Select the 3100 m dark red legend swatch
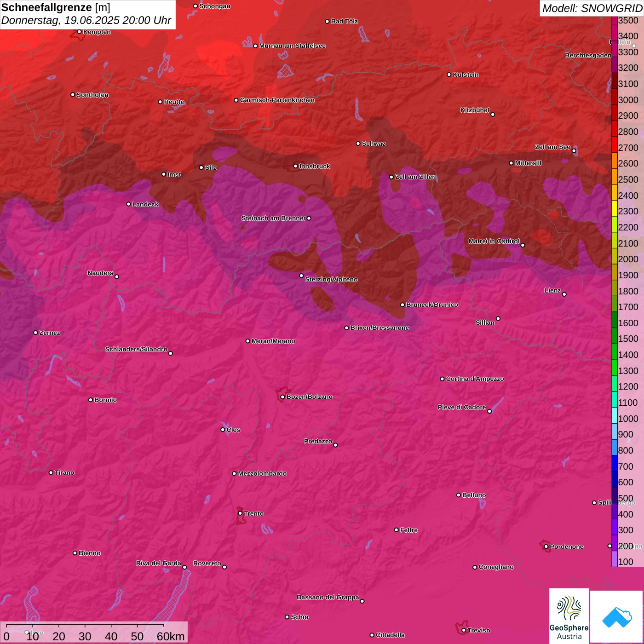The height and width of the screenshot is (644, 644). 615,81
